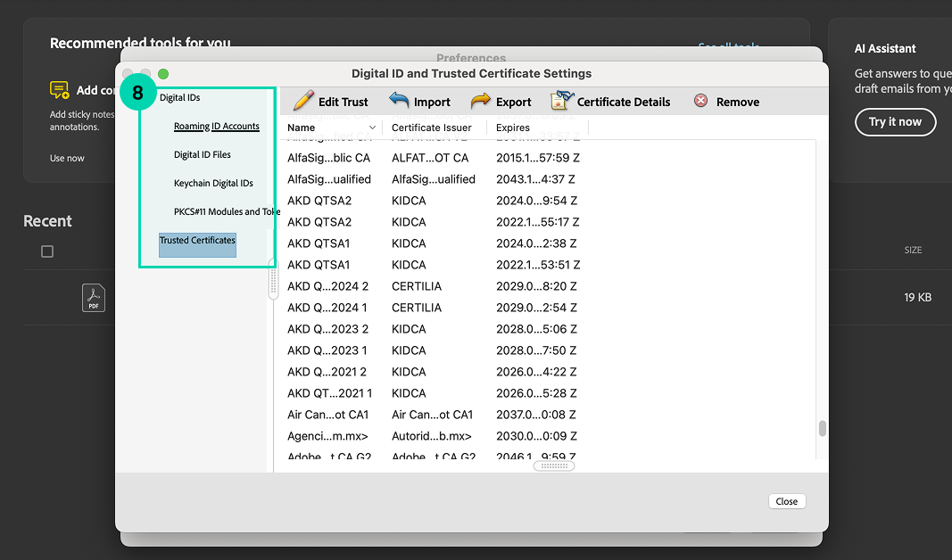
Task: Select Roaming ID Accounts in sidebar
Action: tap(216, 127)
